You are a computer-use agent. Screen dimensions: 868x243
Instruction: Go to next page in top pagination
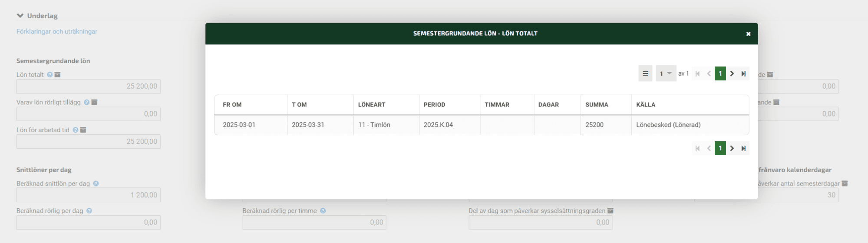(732, 73)
